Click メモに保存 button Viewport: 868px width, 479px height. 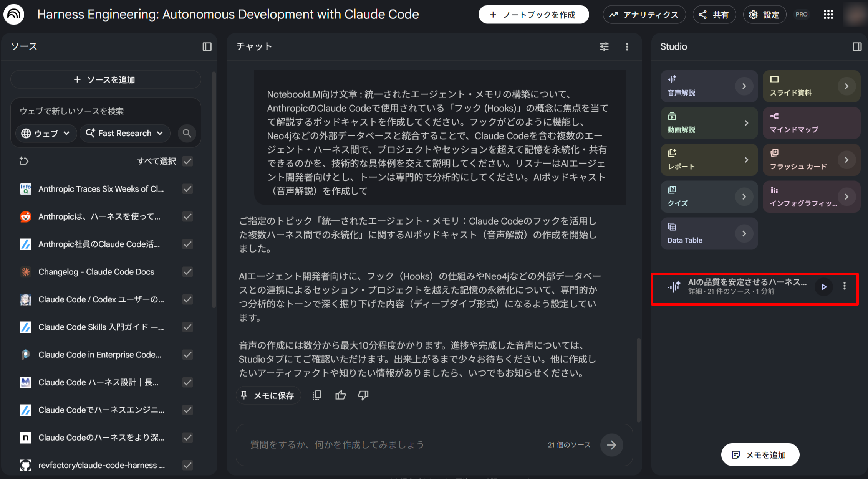(x=268, y=395)
